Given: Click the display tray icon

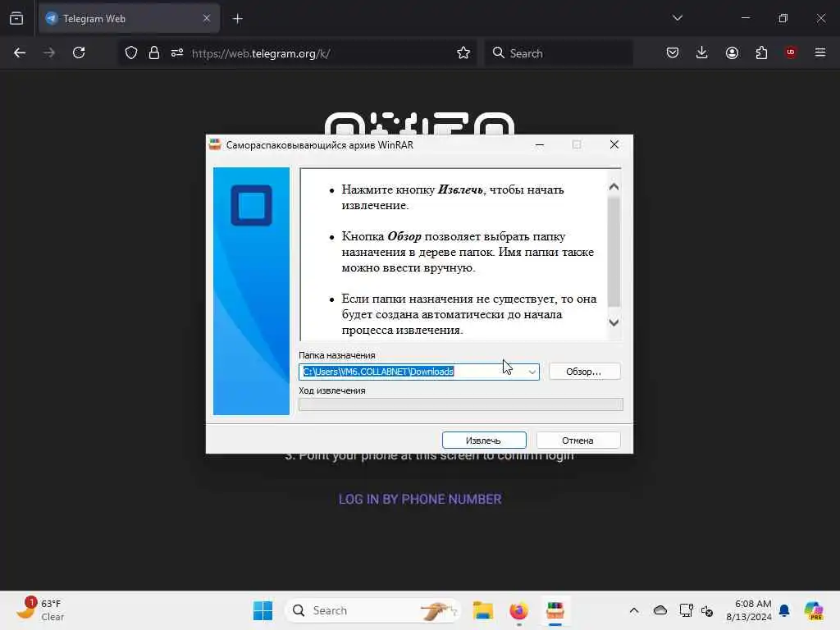Looking at the screenshot, I should pyautogui.click(x=686, y=610).
